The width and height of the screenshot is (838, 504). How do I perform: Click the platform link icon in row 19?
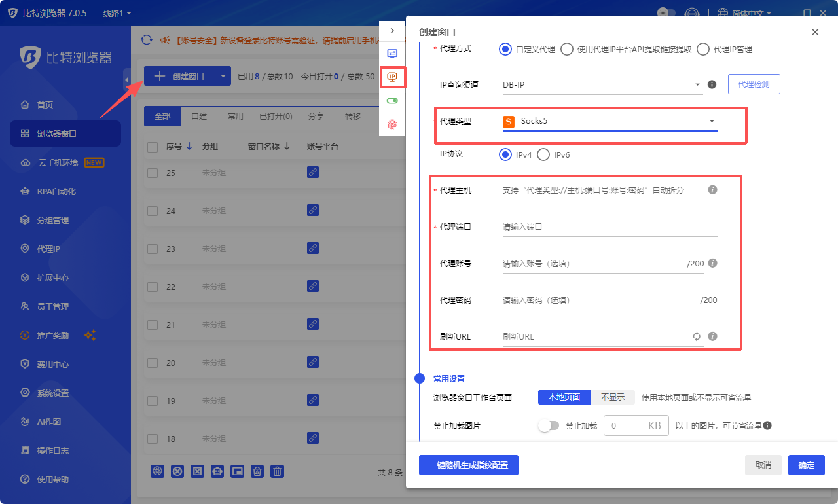click(313, 401)
